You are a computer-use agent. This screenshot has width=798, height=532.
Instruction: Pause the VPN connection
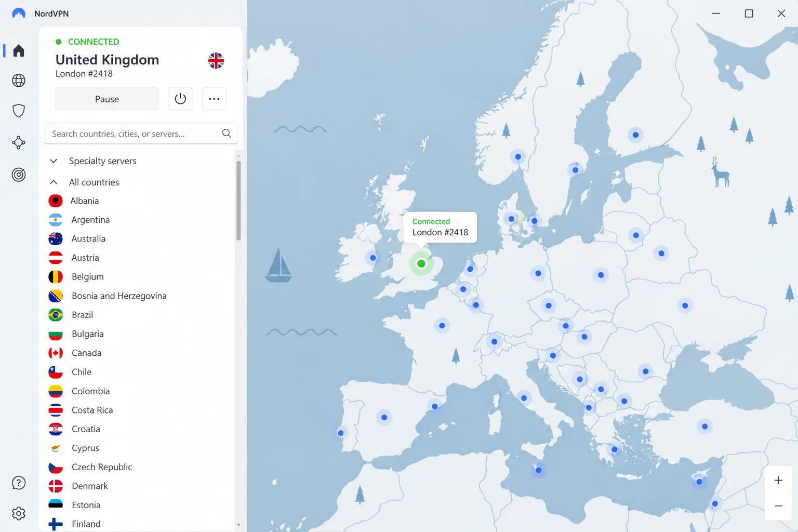[x=107, y=99]
